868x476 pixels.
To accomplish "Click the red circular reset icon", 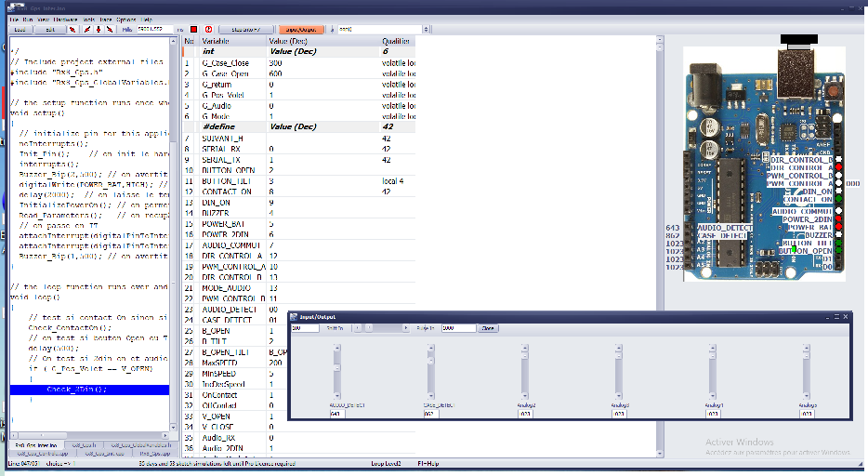I will point(208,29).
